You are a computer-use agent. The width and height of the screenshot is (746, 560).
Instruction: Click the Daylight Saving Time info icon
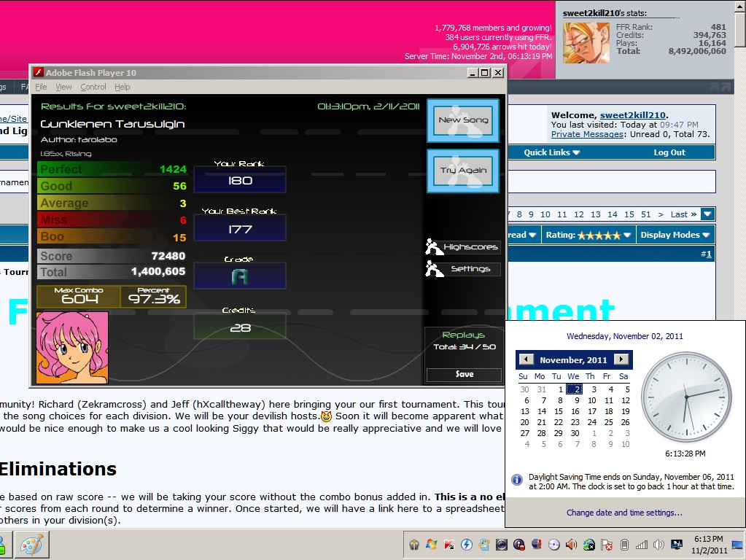[517, 480]
